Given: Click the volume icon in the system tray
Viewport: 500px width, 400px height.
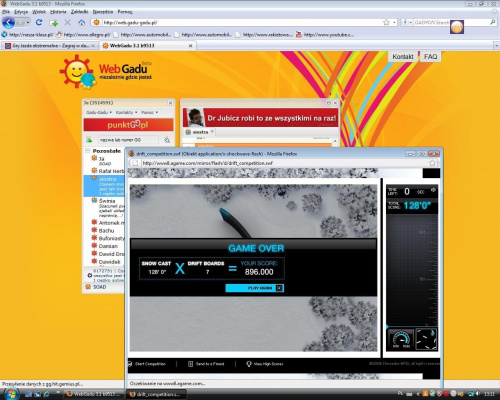Looking at the screenshot, I should click(478, 394).
